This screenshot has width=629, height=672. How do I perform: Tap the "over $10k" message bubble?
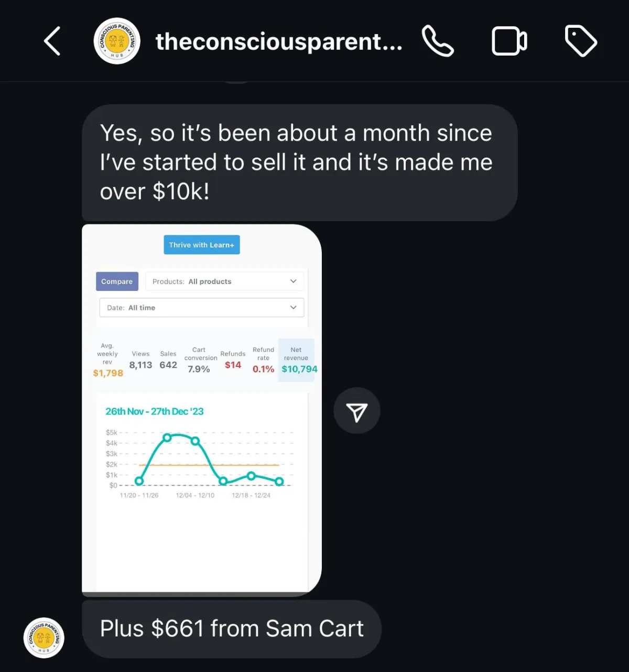click(300, 162)
